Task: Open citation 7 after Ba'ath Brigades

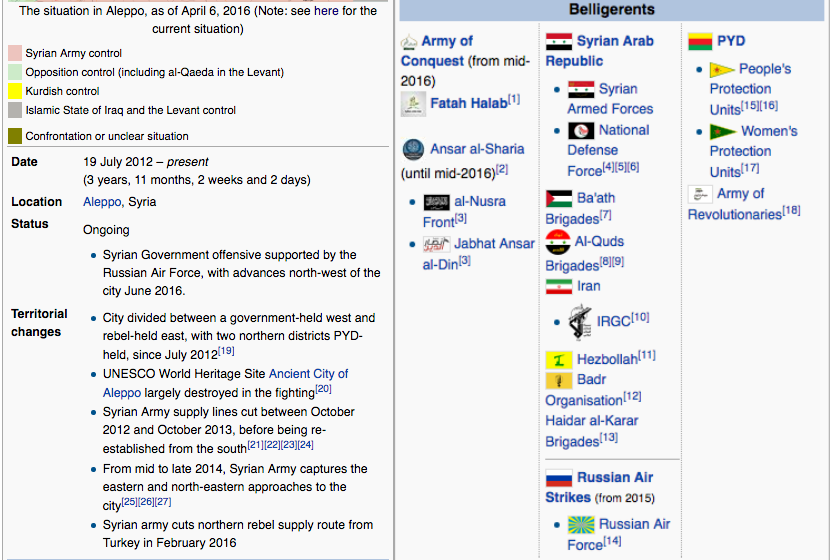Action: click(606, 215)
